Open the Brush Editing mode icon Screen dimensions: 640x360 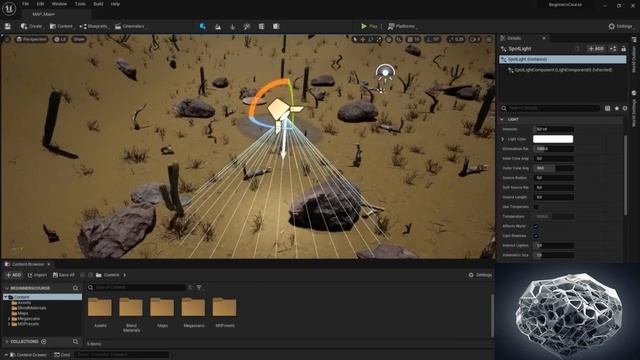pyautogui.click(x=276, y=27)
